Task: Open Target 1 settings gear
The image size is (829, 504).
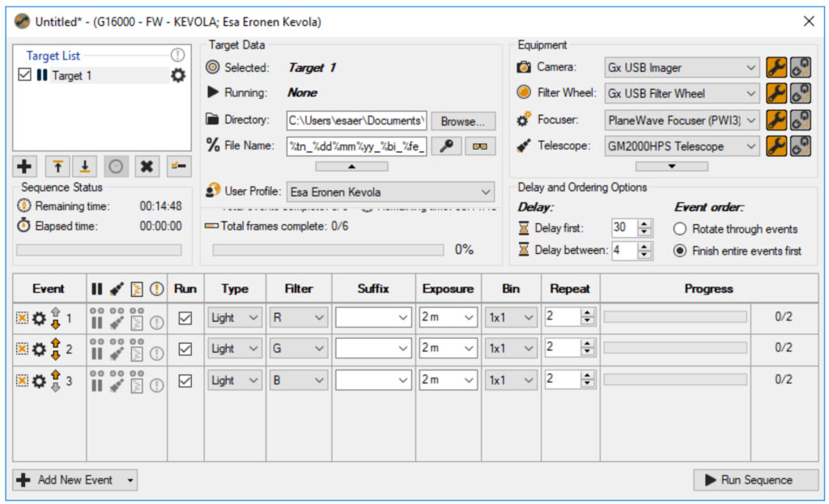Action: pyautogui.click(x=177, y=76)
